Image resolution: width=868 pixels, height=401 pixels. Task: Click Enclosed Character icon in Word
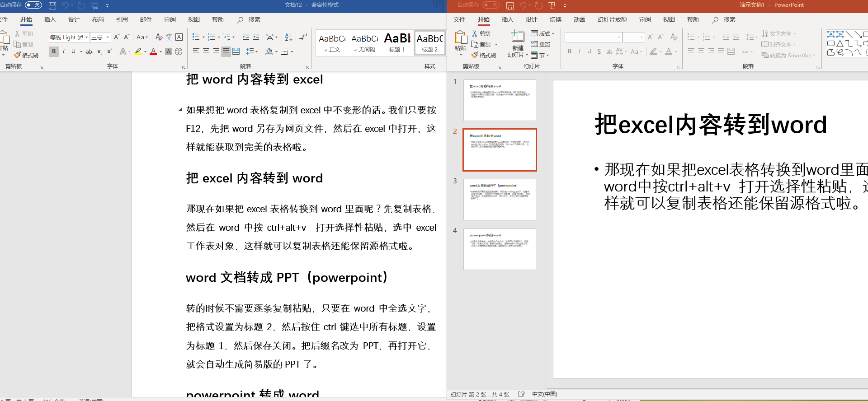(179, 51)
